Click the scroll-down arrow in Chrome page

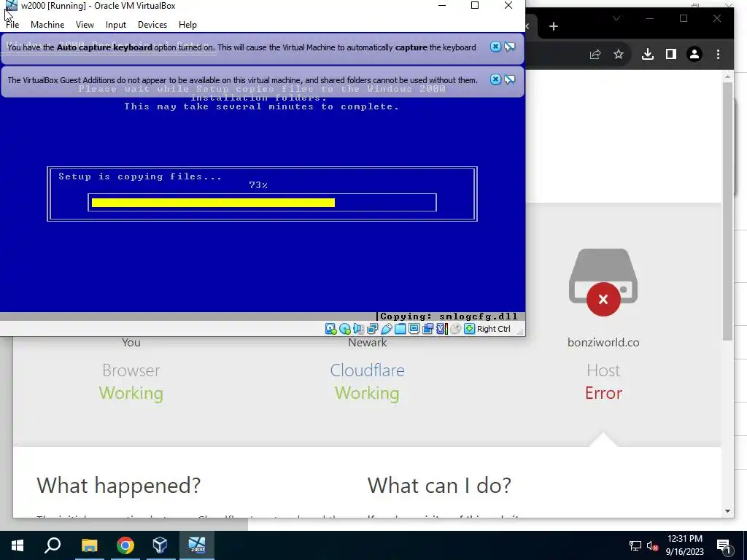click(x=727, y=511)
